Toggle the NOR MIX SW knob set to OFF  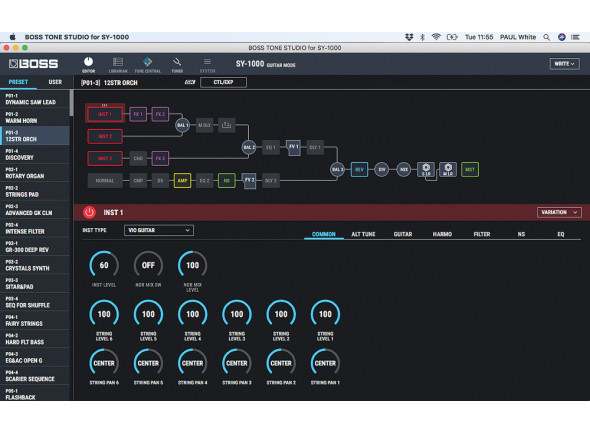(148, 265)
